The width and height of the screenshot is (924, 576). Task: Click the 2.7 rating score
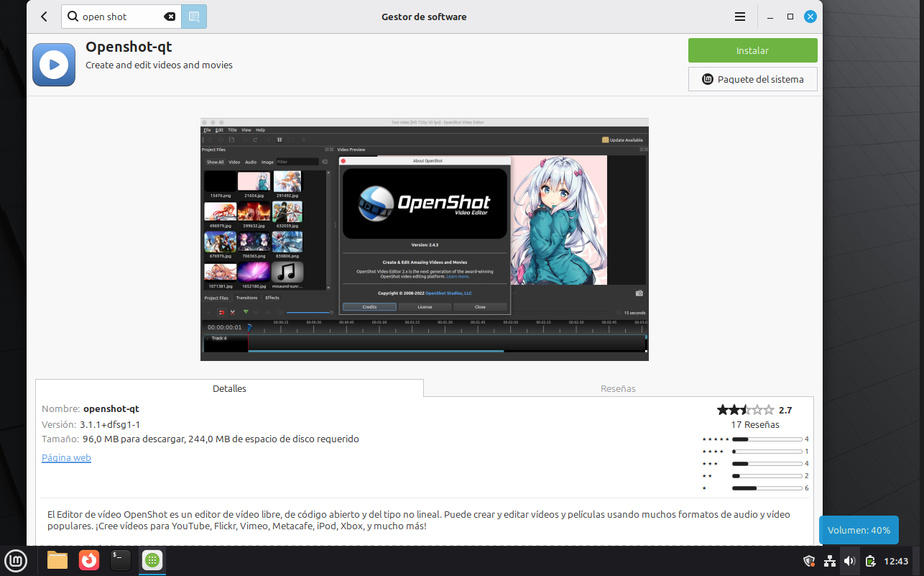[x=785, y=410]
